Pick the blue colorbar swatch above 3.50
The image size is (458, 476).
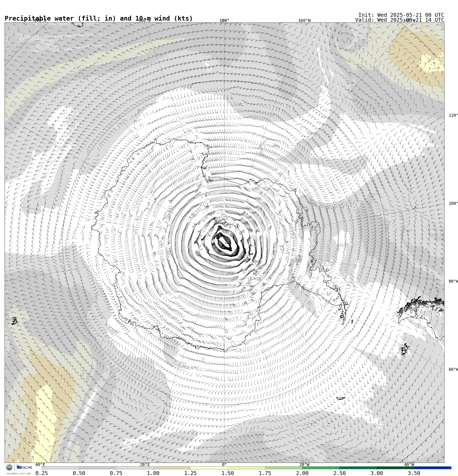point(433,468)
